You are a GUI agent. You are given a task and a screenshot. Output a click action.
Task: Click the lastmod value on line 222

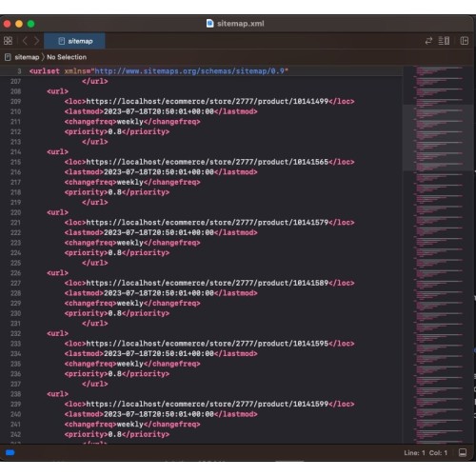(x=159, y=232)
